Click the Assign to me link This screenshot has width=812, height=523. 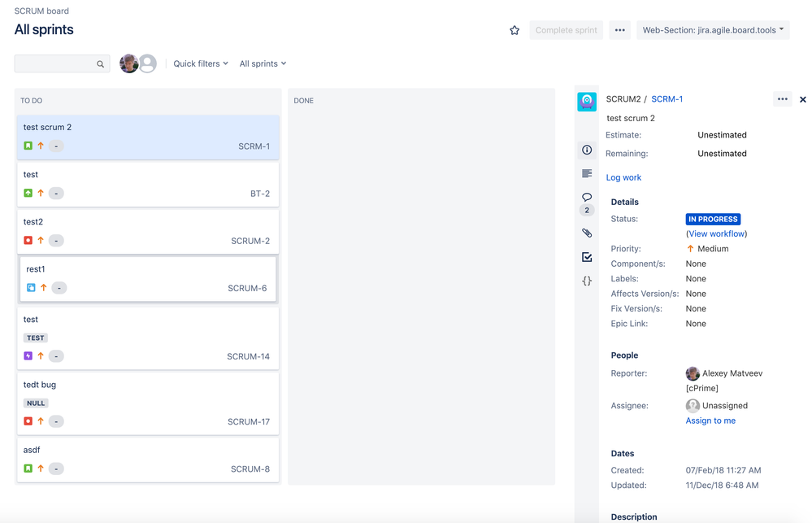pos(710,421)
